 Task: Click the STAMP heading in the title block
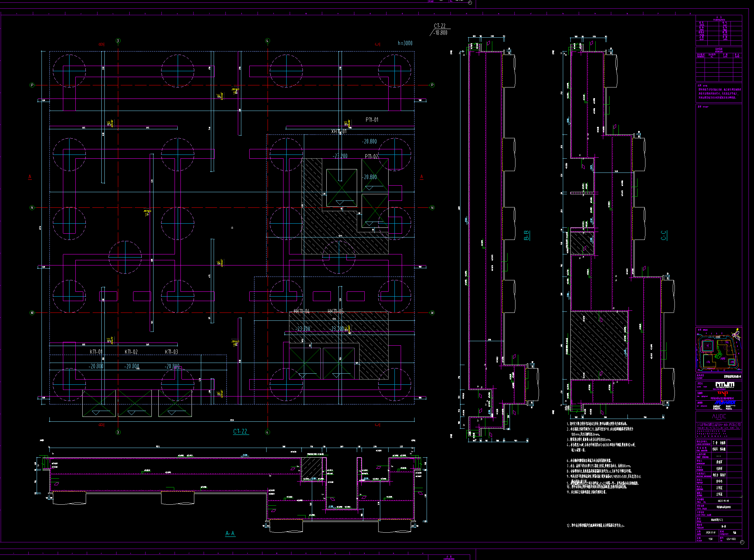pos(705,107)
